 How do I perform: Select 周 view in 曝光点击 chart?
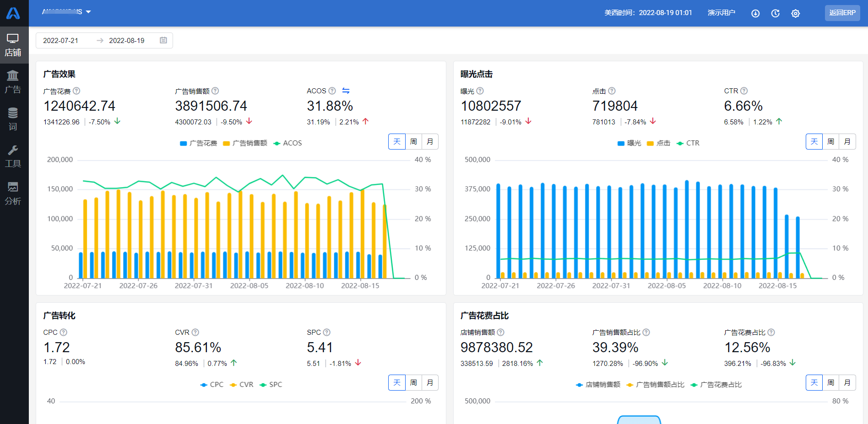[830, 142]
